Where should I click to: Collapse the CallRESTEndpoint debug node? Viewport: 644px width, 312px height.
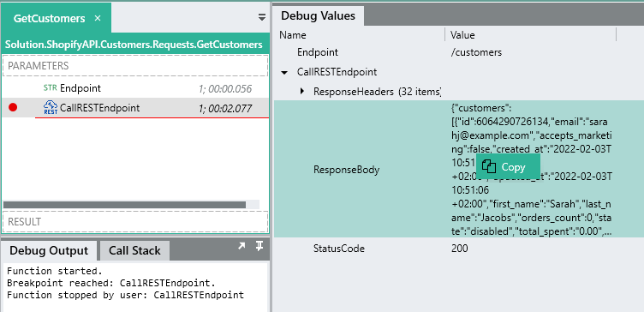283,72
